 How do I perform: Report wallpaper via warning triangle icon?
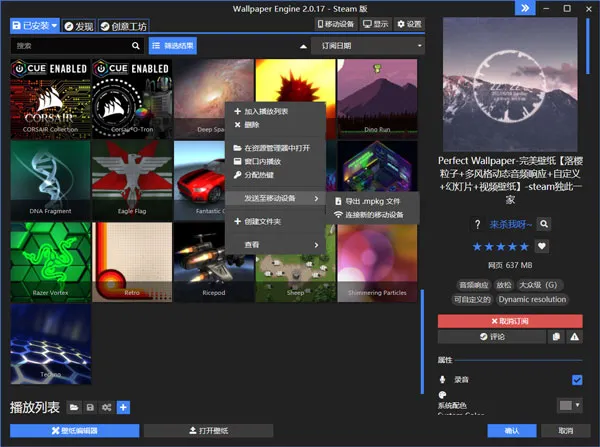(574, 337)
